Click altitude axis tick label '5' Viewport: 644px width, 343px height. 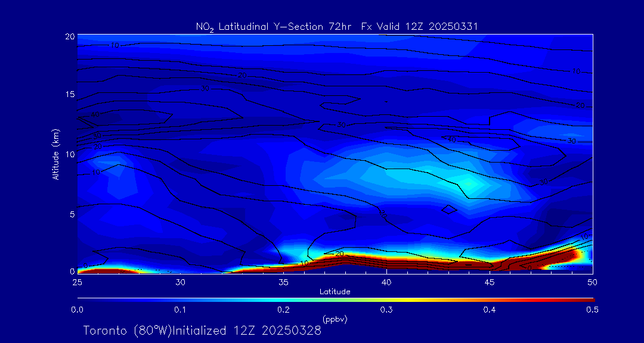point(72,214)
